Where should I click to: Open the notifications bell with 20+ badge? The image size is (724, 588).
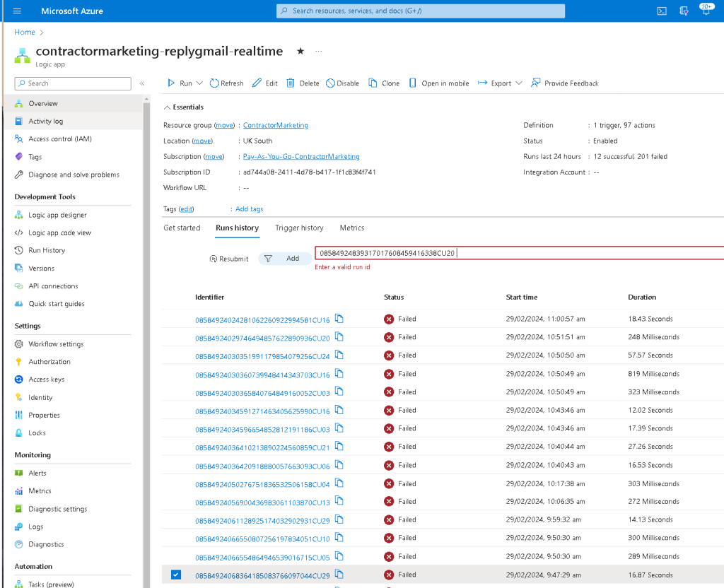pyautogui.click(x=706, y=10)
